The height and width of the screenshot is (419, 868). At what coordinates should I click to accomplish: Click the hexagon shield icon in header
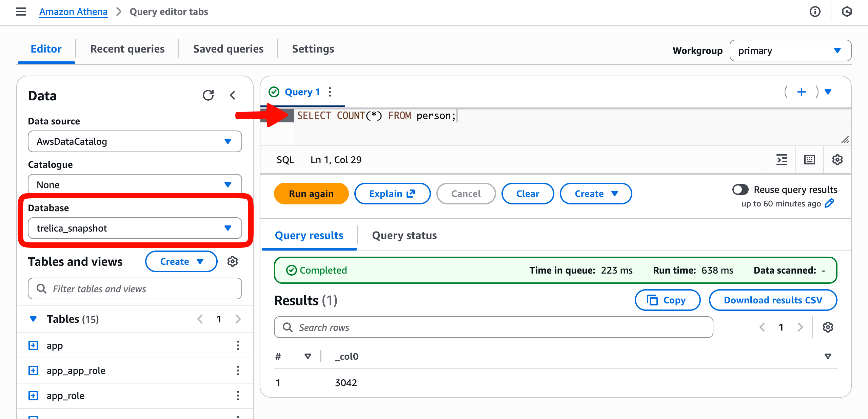(x=847, y=12)
